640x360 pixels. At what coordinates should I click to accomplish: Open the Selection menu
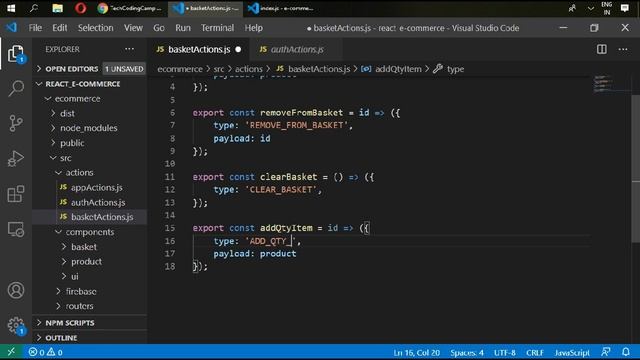point(96,28)
